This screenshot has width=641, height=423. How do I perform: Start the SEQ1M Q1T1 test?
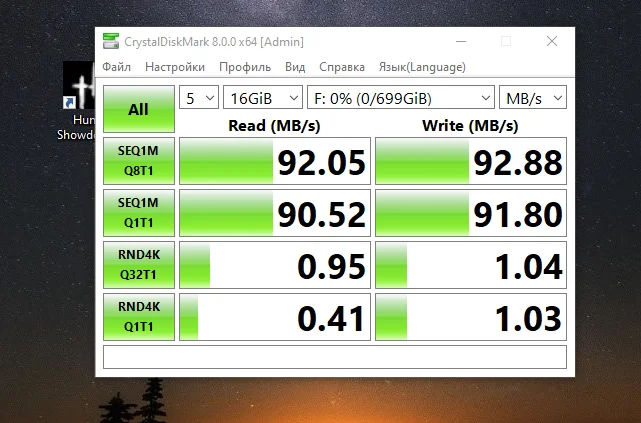[x=139, y=213]
